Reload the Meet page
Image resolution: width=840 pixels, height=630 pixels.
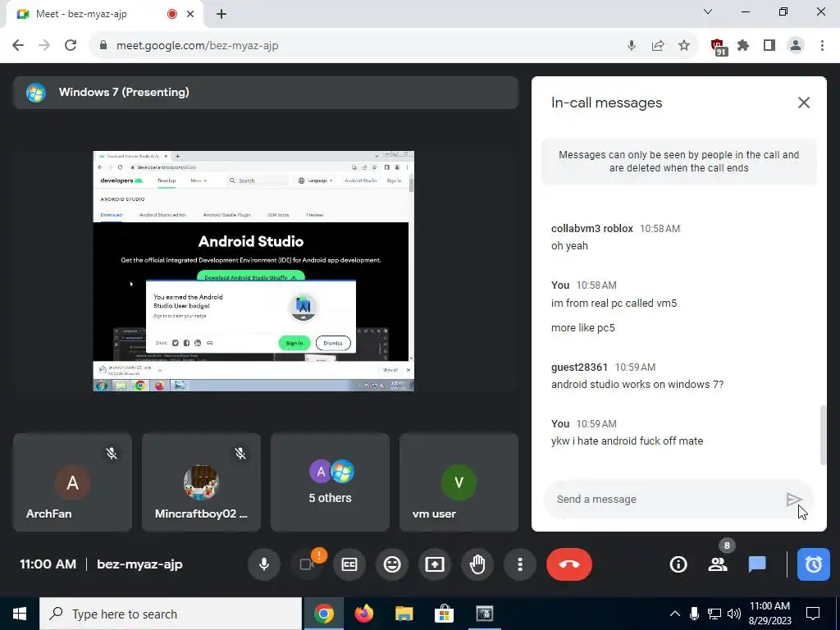(x=71, y=46)
